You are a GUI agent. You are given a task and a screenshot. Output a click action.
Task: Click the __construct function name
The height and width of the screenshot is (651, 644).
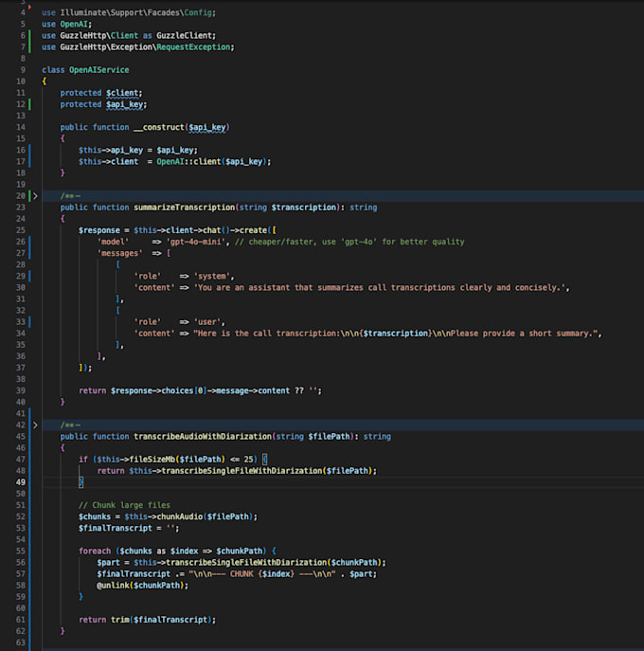point(158,127)
